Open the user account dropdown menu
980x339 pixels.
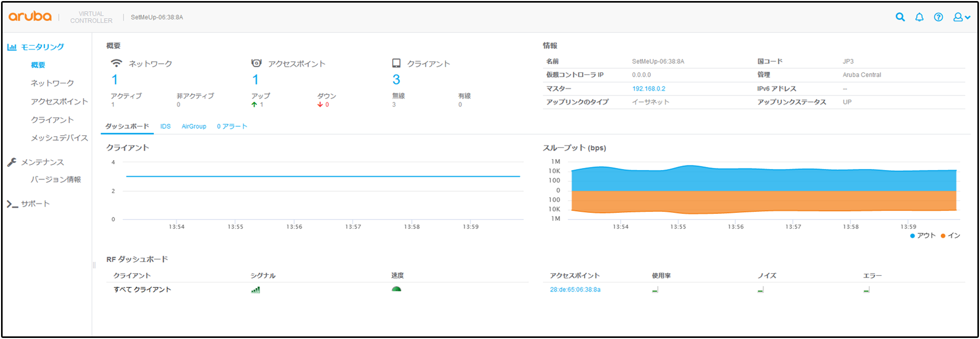pyautogui.click(x=961, y=17)
